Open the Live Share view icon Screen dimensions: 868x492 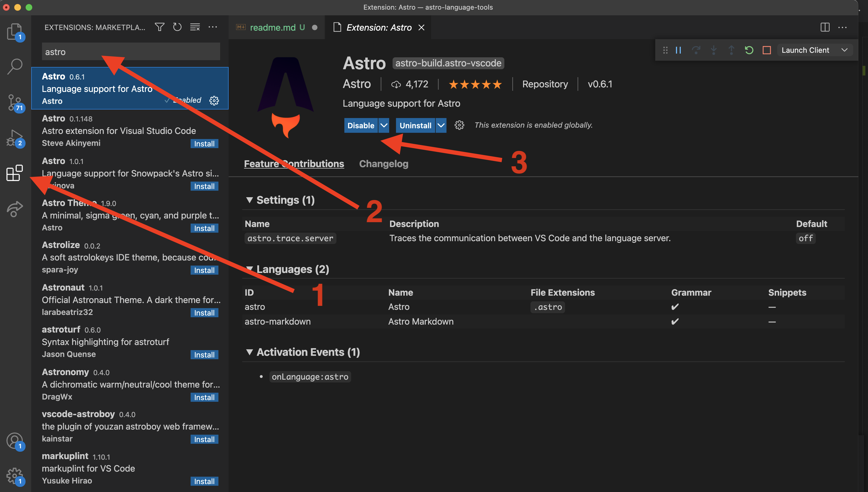click(x=14, y=209)
